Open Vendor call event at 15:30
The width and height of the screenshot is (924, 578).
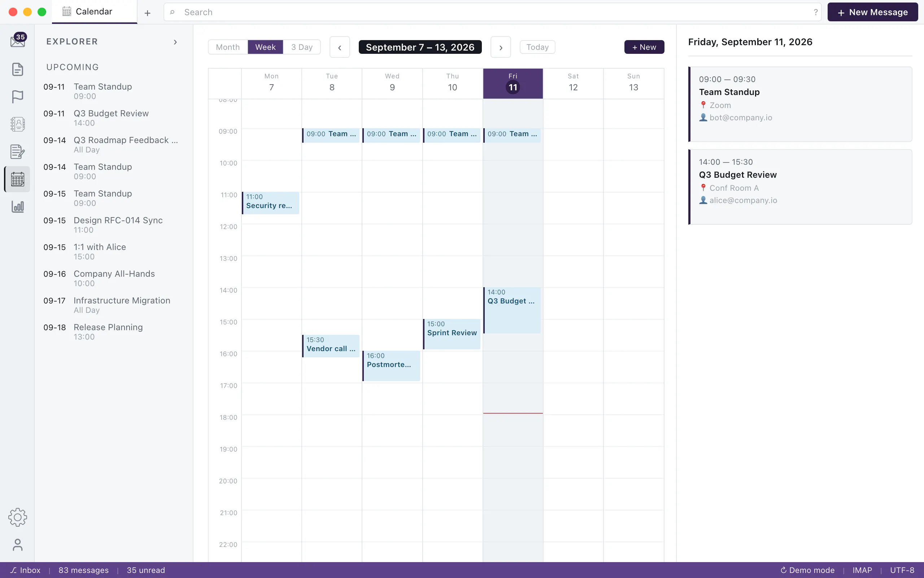click(x=331, y=346)
